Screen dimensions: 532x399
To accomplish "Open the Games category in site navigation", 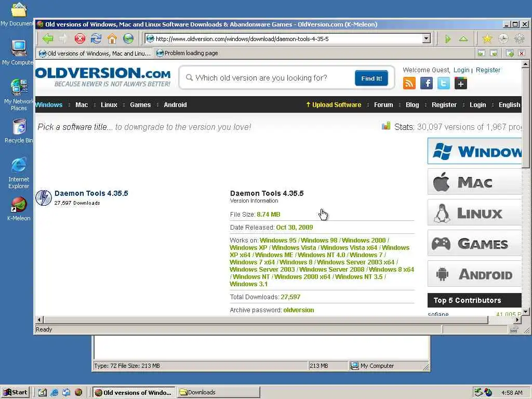I will (140, 105).
